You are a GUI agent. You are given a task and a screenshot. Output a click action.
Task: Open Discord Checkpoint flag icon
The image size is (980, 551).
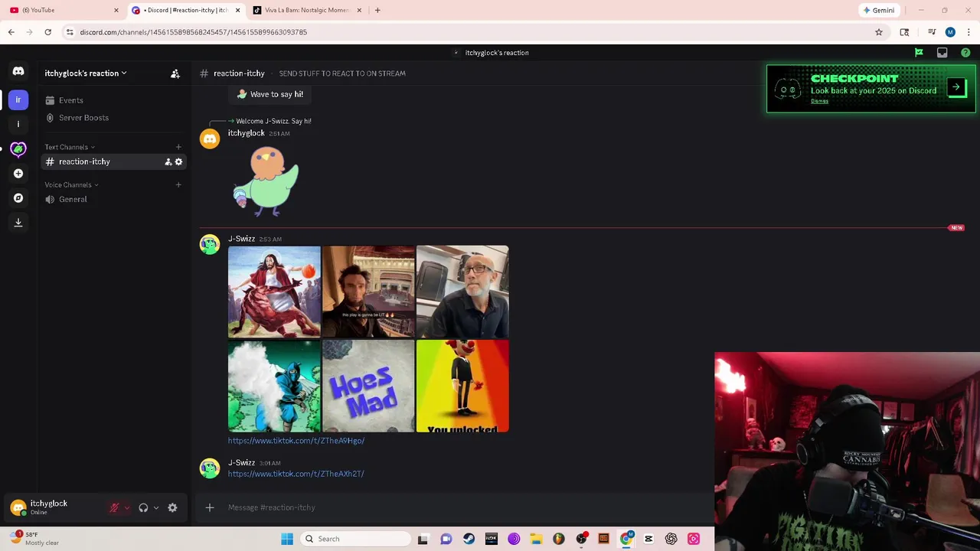coord(919,53)
